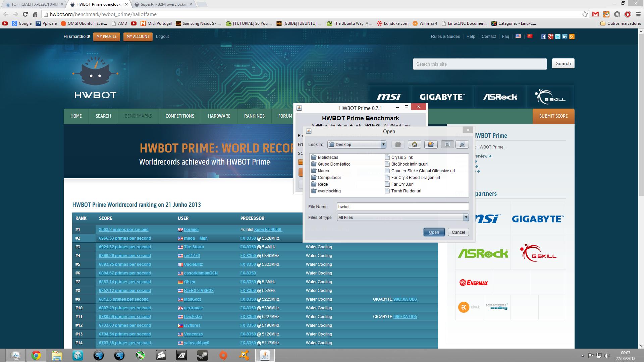Switch to List view in Open dialog
The width and height of the screenshot is (644, 362).
tap(447, 144)
